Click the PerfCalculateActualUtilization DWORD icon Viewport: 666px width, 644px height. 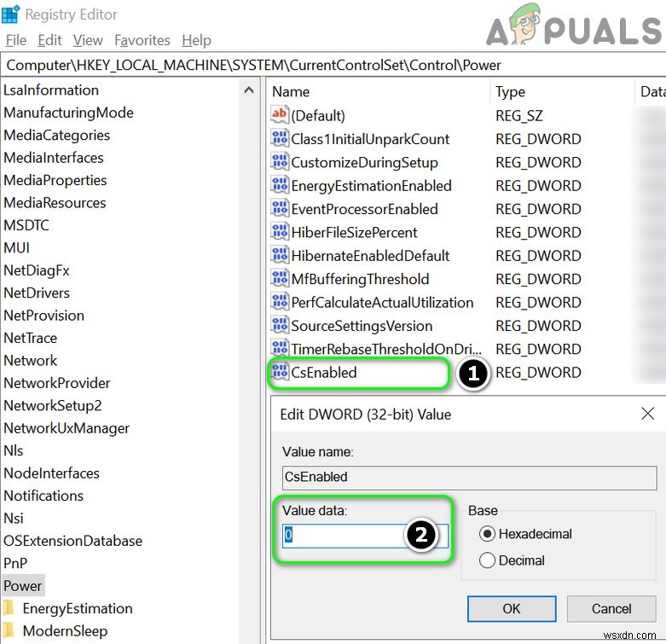pyautogui.click(x=280, y=302)
